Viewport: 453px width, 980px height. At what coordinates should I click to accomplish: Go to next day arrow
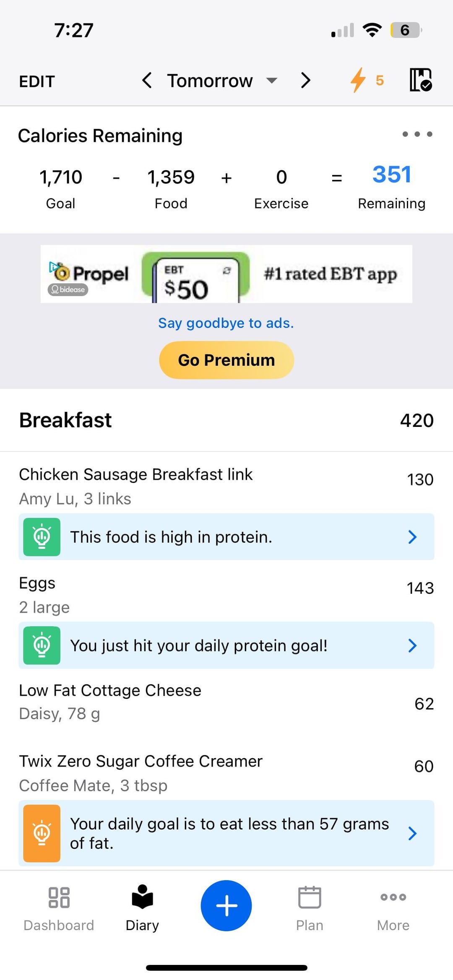coord(306,80)
